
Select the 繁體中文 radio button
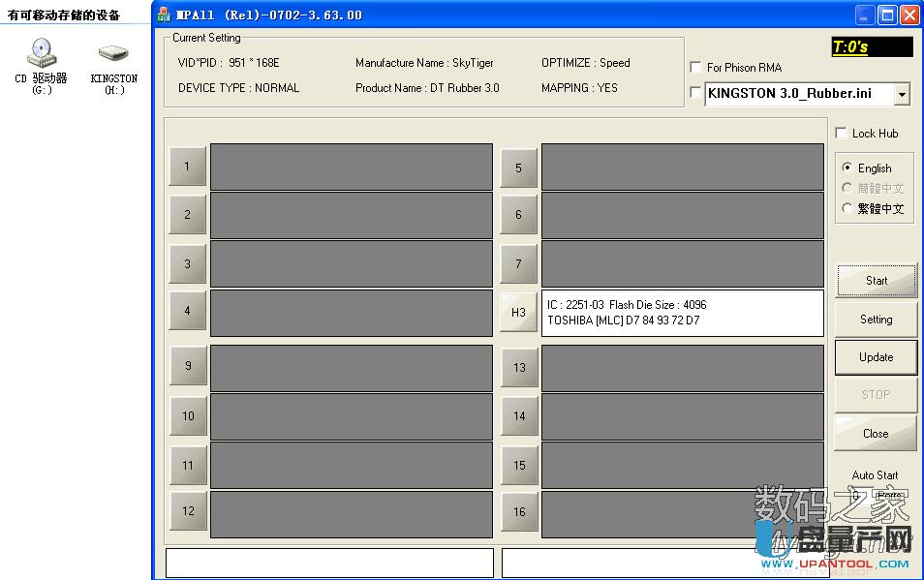coord(846,206)
